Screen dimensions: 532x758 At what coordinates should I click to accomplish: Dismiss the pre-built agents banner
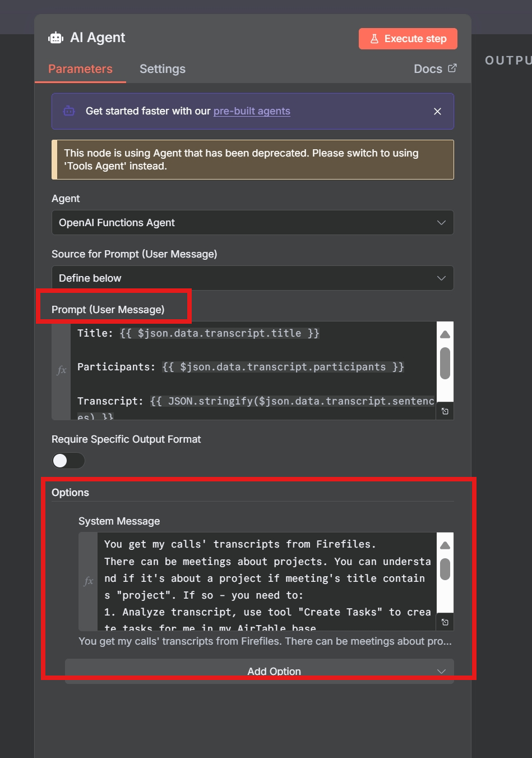coord(437,112)
